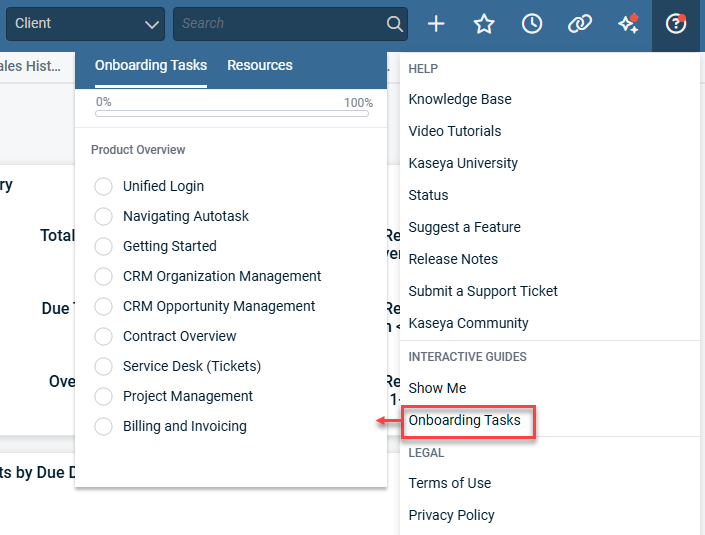Click inside the Search input field

[x=280, y=23]
